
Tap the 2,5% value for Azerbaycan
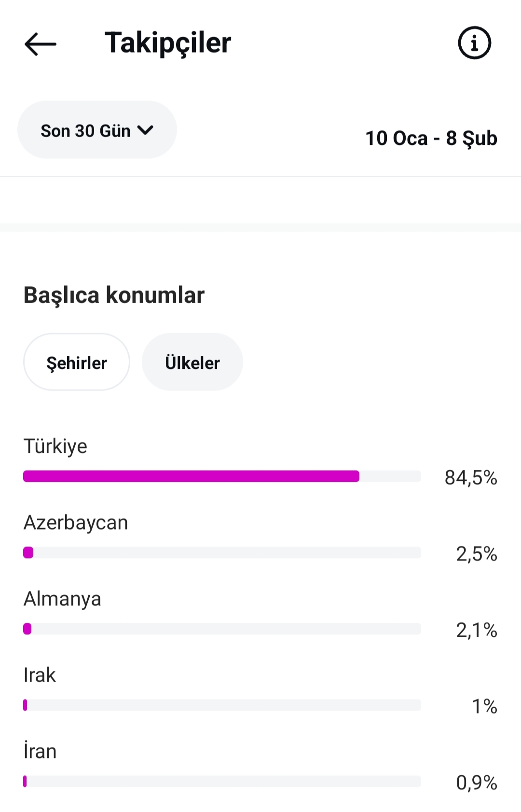pos(477,554)
